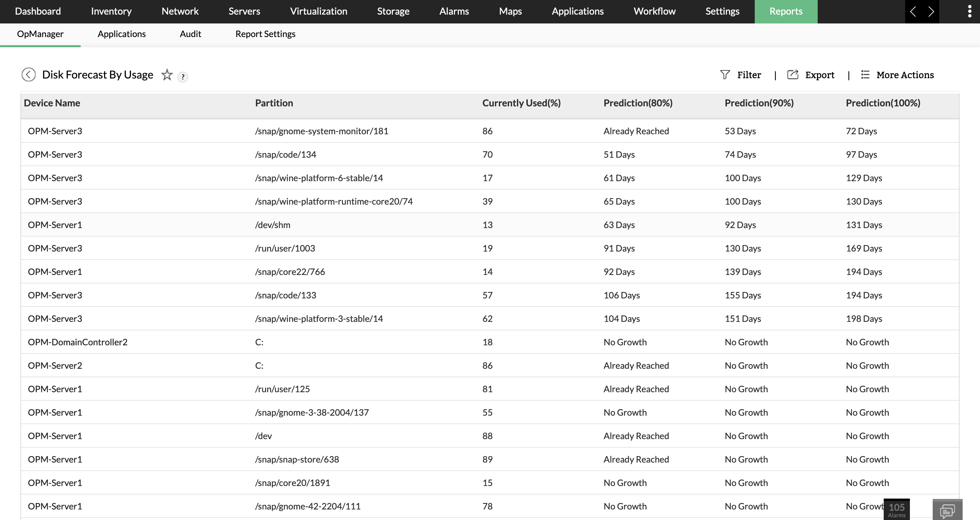Open the Inventory tab
The width and height of the screenshot is (980, 520).
[111, 12]
